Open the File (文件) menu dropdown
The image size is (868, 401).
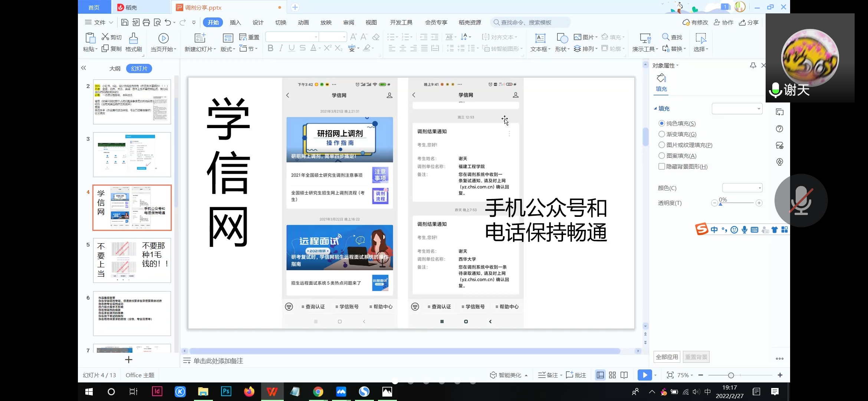pyautogui.click(x=99, y=23)
